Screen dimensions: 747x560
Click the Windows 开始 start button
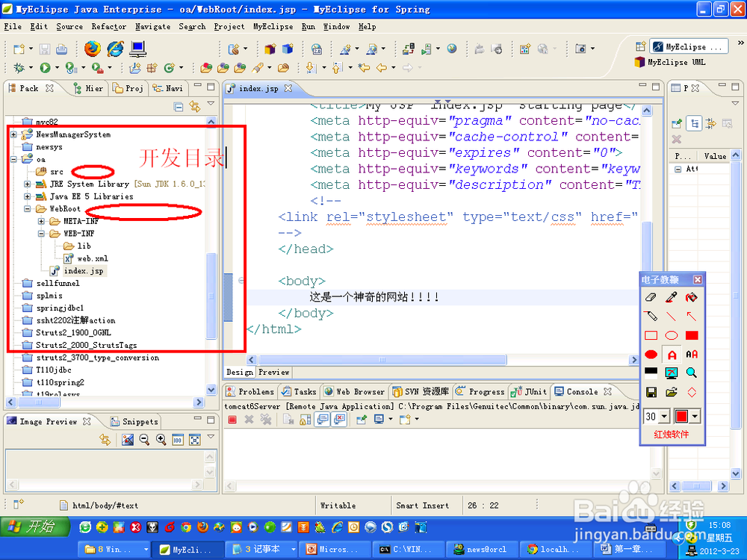tap(34, 526)
